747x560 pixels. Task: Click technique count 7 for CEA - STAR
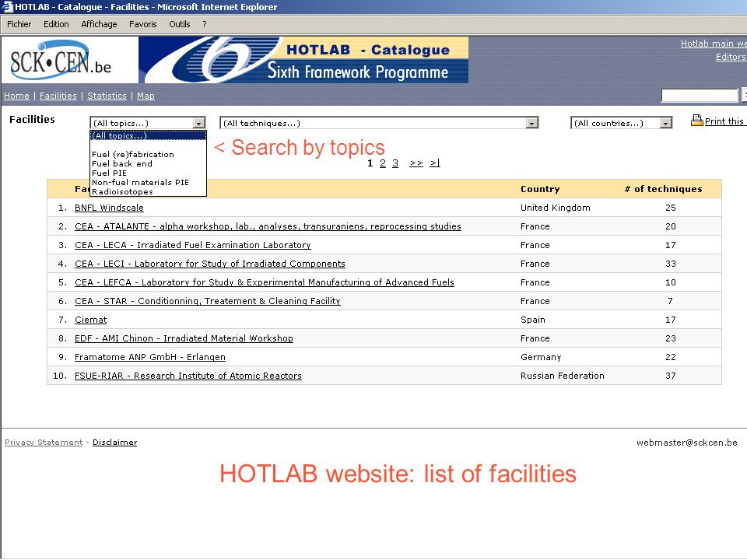coord(670,301)
